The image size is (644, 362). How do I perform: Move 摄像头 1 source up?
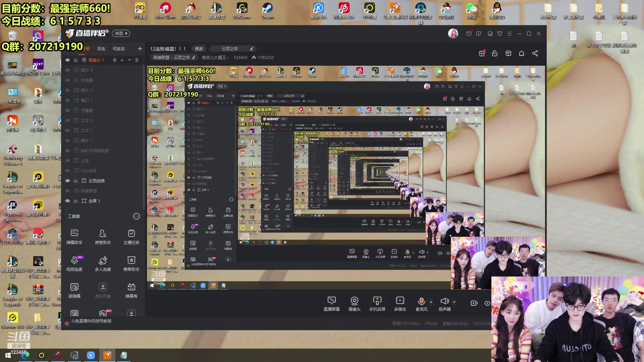coord(122,60)
